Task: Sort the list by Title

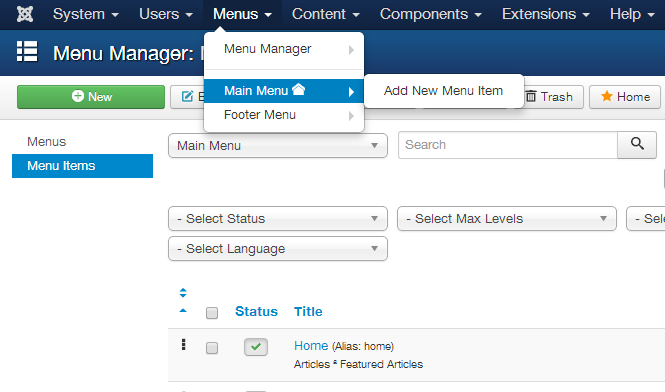Action: click(x=308, y=311)
